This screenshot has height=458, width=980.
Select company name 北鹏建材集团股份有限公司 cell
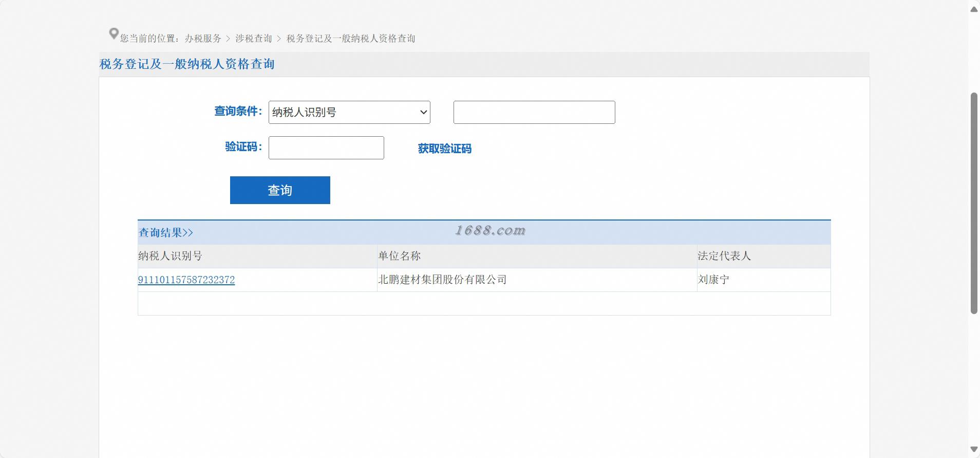[x=537, y=280]
